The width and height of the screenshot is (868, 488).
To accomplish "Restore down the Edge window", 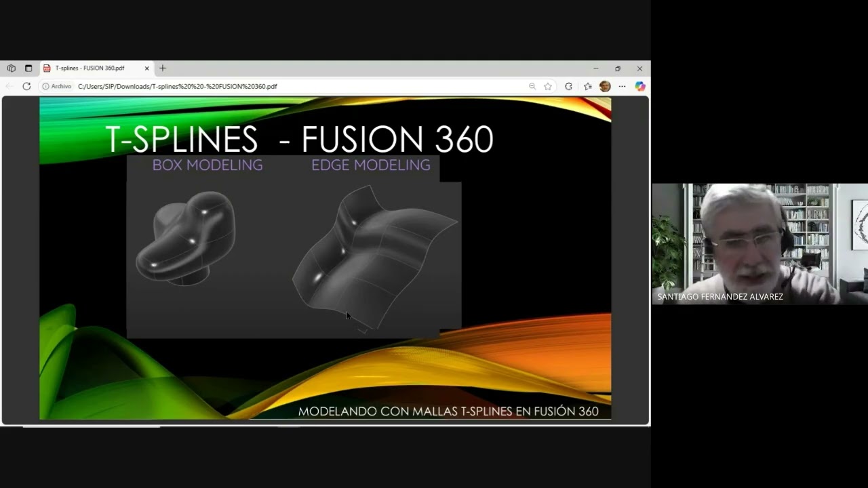I will [618, 68].
